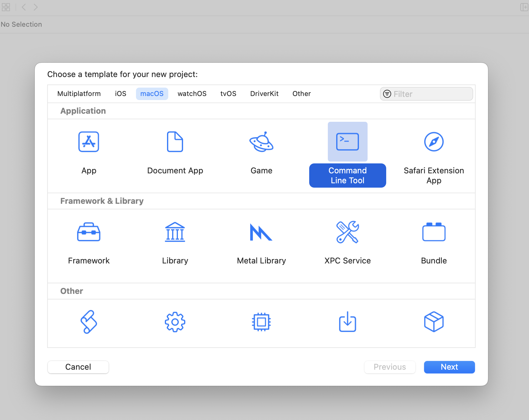Go forward with the right chevron
The width and height of the screenshot is (529, 420).
36,7
